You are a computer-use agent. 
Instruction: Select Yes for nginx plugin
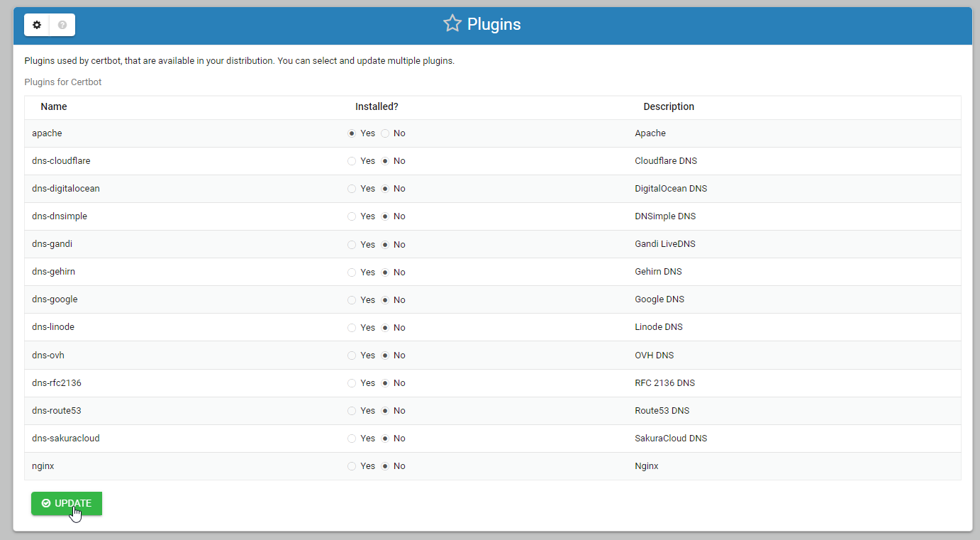coord(352,466)
